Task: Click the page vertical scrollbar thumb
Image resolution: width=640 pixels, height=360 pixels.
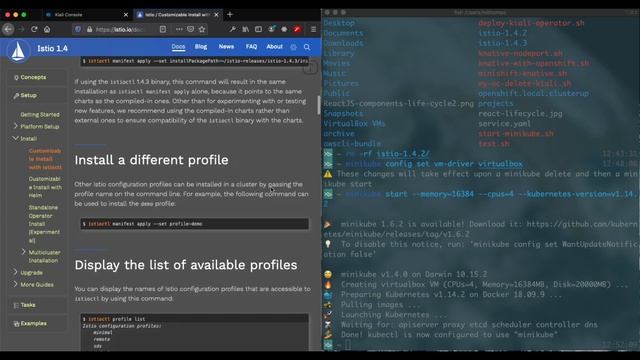Action: [319, 106]
